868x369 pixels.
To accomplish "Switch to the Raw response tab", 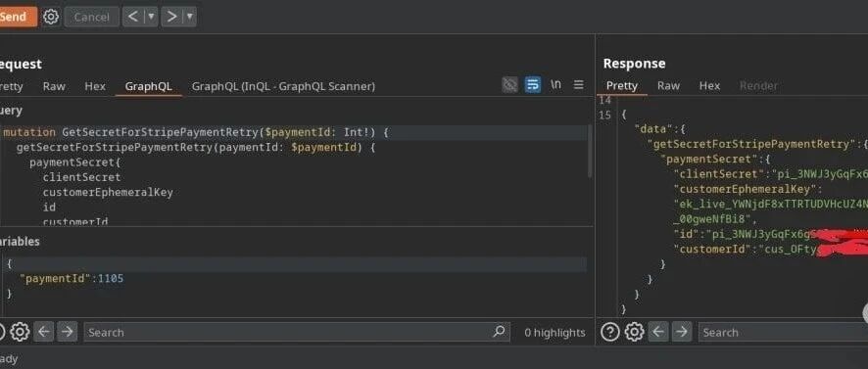I will [668, 86].
